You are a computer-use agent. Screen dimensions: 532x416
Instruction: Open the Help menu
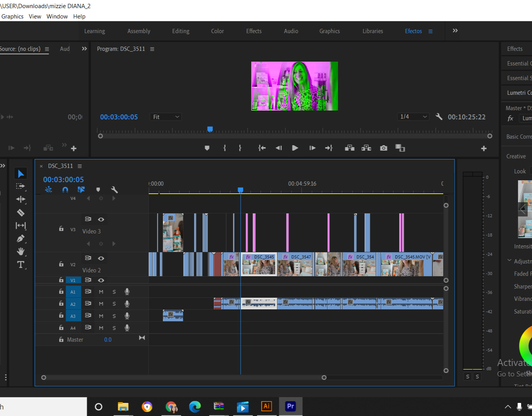pyautogui.click(x=79, y=16)
